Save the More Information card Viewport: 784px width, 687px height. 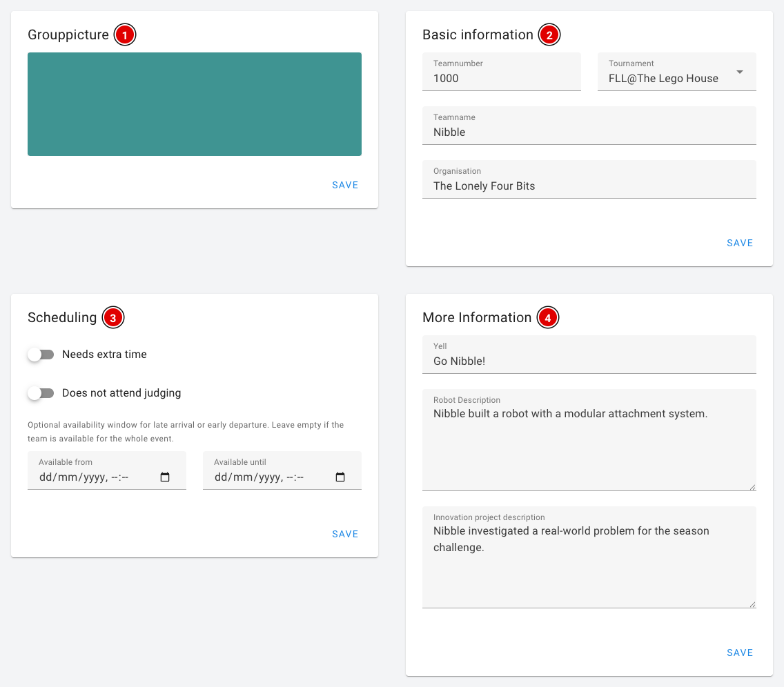(x=740, y=653)
